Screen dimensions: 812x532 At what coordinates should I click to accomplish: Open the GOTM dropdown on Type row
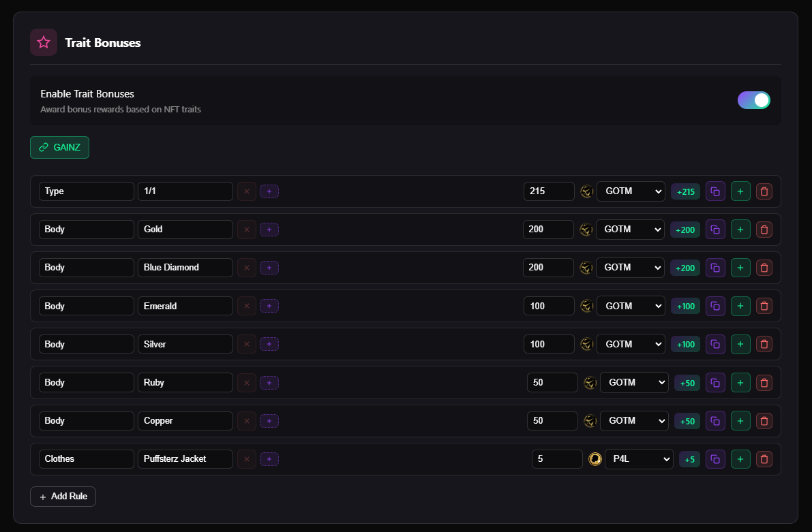point(630,191)
